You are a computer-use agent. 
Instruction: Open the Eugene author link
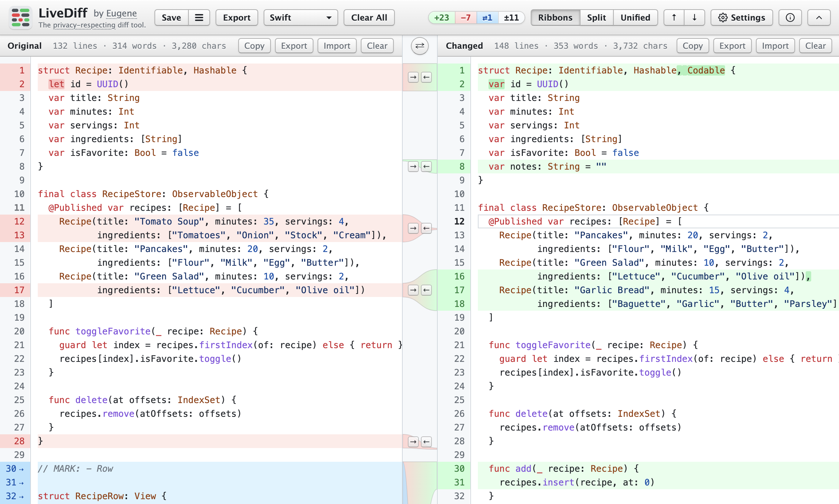(x=122, y=13)
